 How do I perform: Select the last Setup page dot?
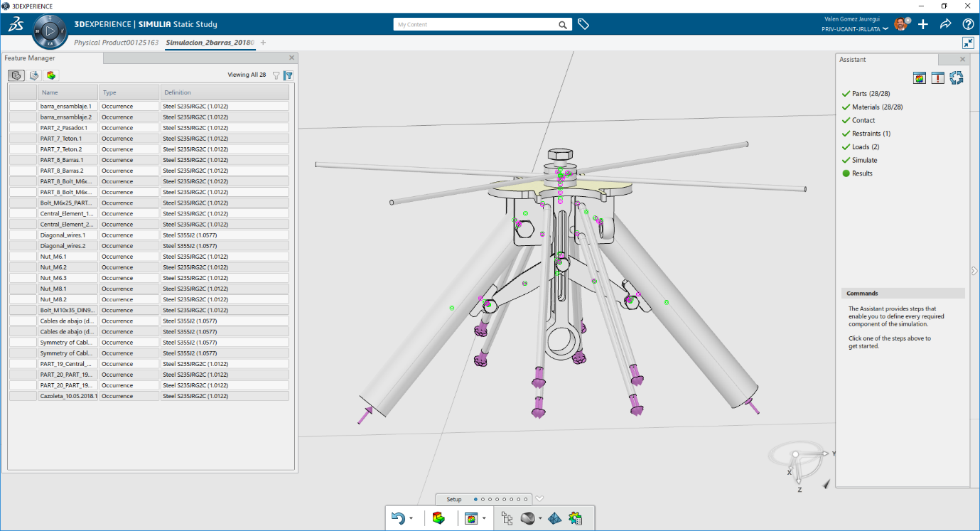[527, 499]
